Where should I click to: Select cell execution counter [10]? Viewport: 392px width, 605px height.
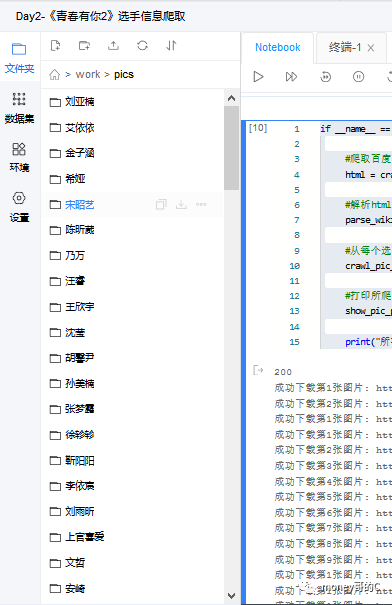pyautogui.click(x=258, y=128)
